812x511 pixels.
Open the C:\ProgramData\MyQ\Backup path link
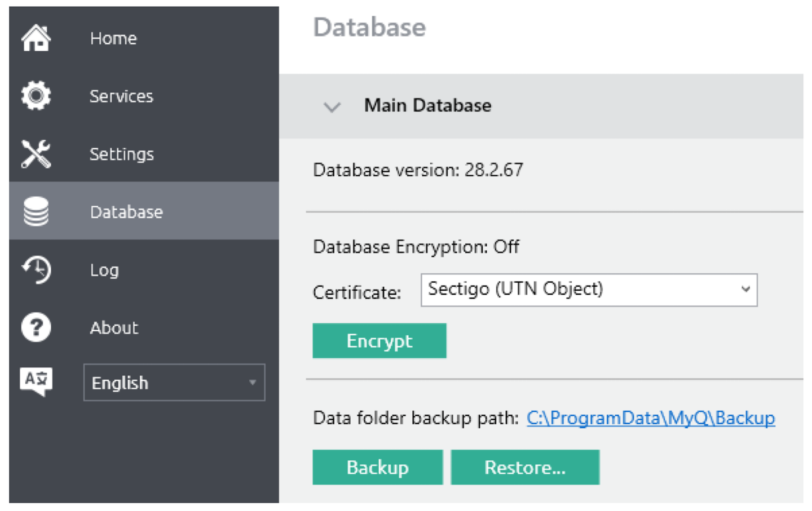point(650,418)
